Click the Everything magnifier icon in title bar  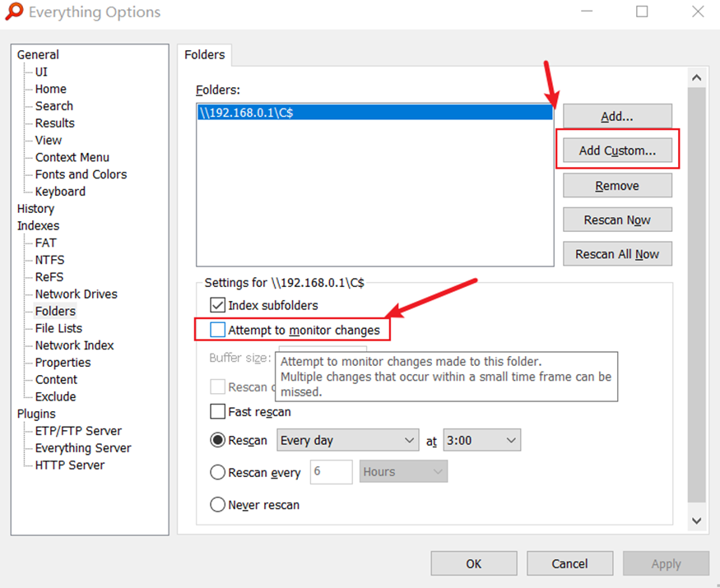[x=14, y=12]
